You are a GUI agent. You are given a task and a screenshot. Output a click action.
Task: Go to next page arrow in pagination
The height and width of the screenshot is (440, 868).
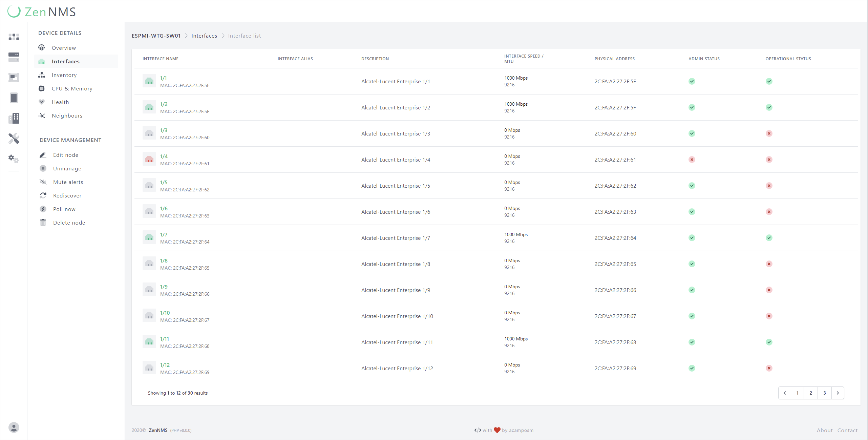838,393
